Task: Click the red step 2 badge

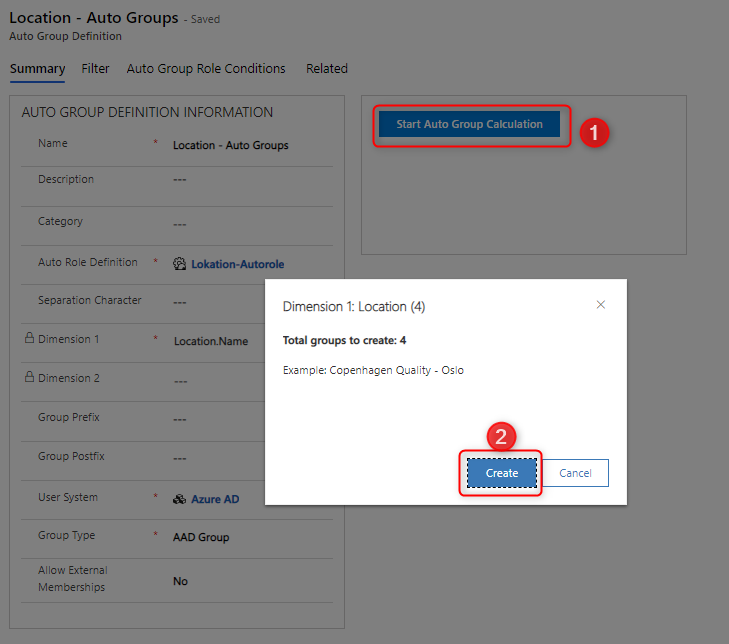Action: (502, 436)
